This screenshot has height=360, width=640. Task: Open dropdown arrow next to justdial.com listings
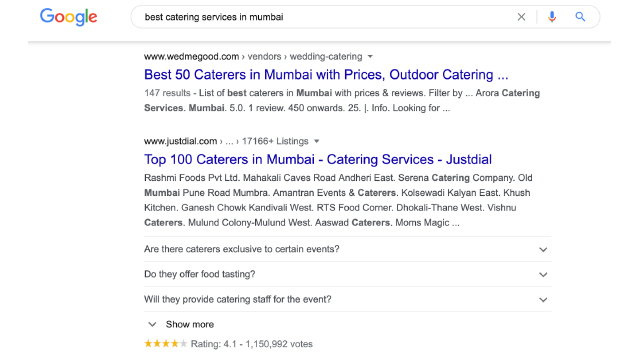[x=316, y=142]
